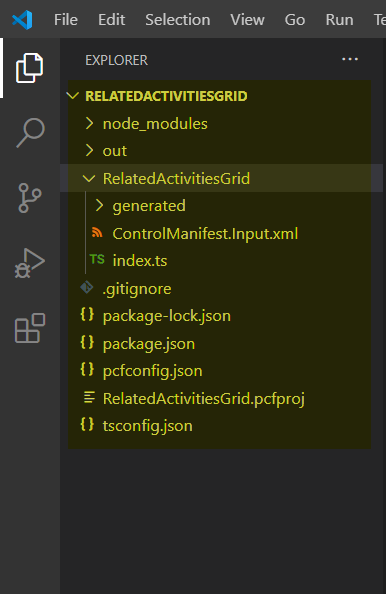
Task: Click the XML icon beside ControlManifest.Input.xml
Action: tap(97, 233)
